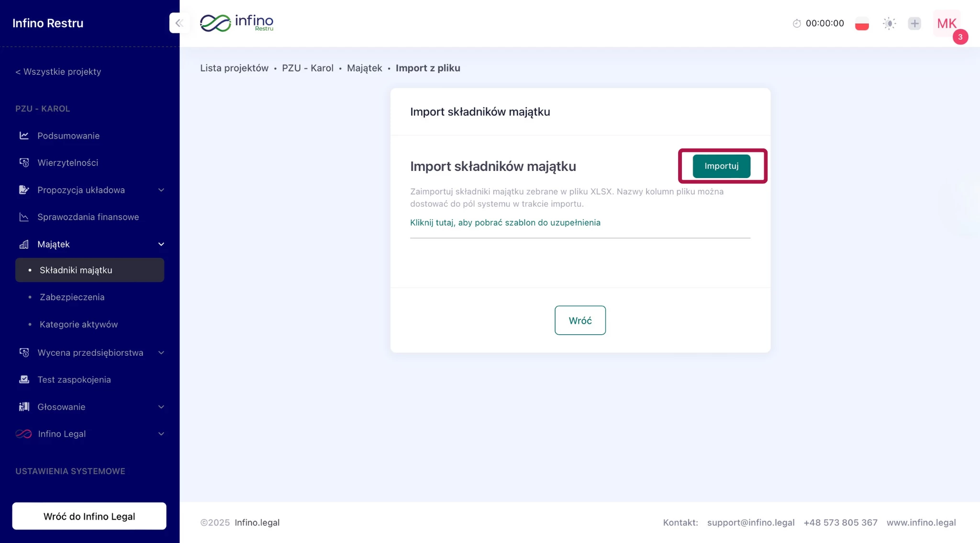Toggle light/dark theme sun icon
Screen dimensions: 980x543
[889, 23]
